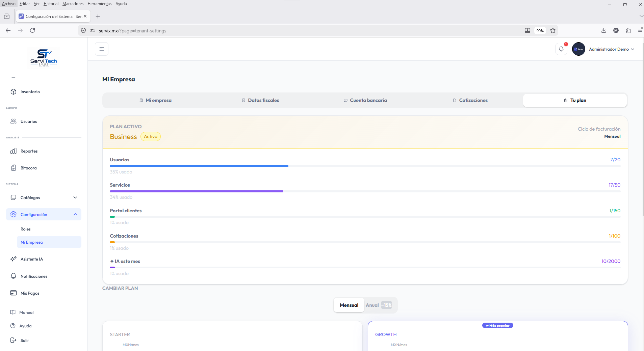Screen dimensions: 644x351
Task: Click the Activo status badge
Action: point(151,136)
